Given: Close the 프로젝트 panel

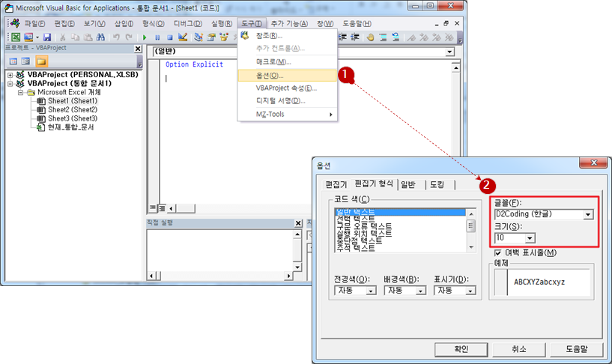Looking at the screenshot, I should coord(138,49).
